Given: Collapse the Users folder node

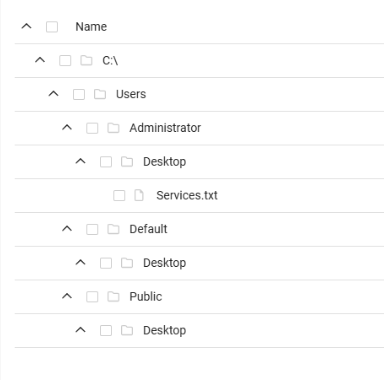Looking at the screenshot, I should [x=54, y=94].
